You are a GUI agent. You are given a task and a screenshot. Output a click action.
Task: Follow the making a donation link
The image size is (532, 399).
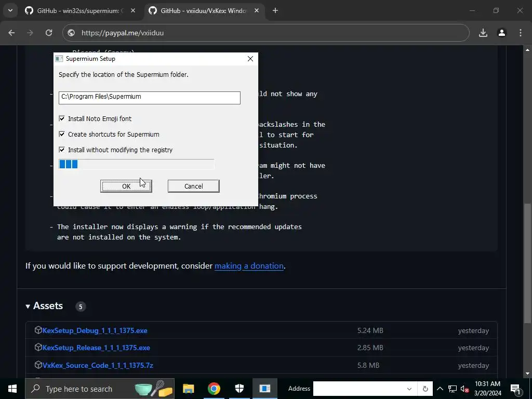click(249, 265)
